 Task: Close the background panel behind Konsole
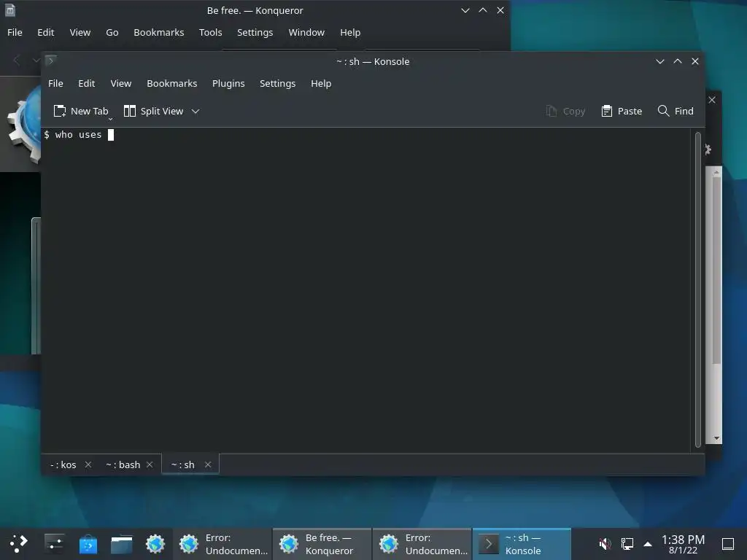tap(712, 100)
